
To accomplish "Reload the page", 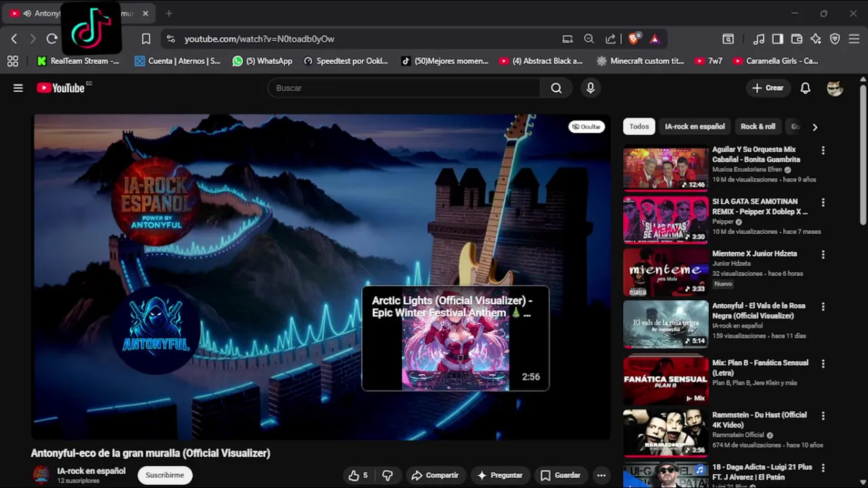I will coord(52,39).
